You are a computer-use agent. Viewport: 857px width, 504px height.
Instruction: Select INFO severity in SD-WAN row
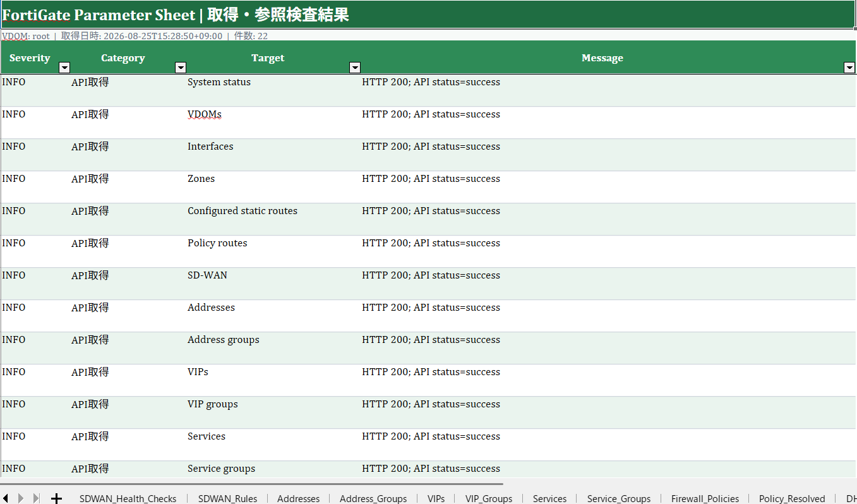[35, 284]
